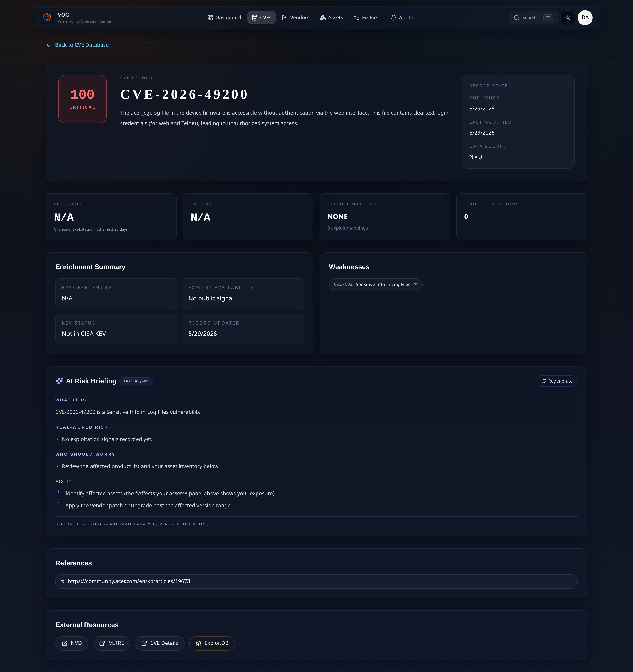Click the Identify affected assets step

coord(170,494)
